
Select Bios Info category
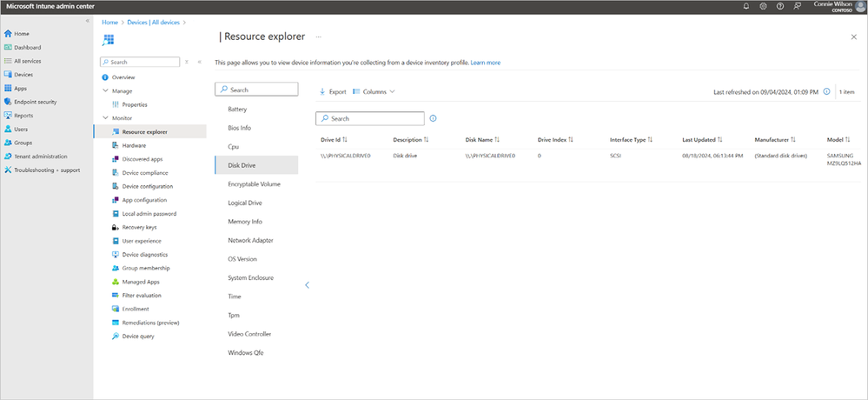coord(256,128)
